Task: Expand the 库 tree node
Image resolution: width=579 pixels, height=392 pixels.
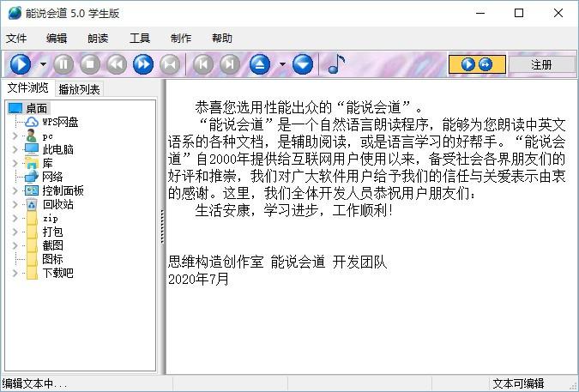Action: [15, 163]
